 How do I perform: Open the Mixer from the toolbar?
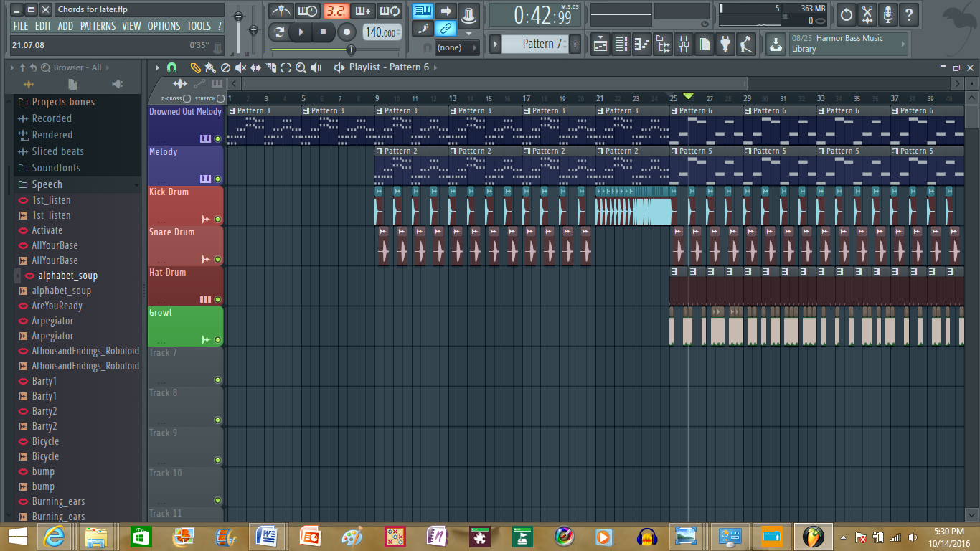684,44
